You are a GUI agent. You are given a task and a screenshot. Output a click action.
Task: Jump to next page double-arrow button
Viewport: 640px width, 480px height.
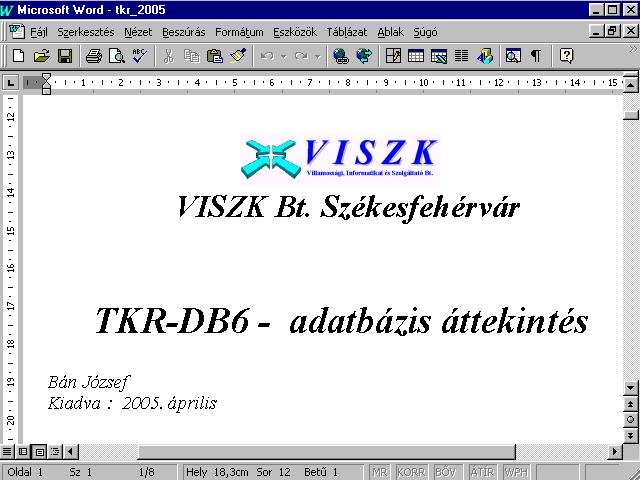[x=631, y=435]
